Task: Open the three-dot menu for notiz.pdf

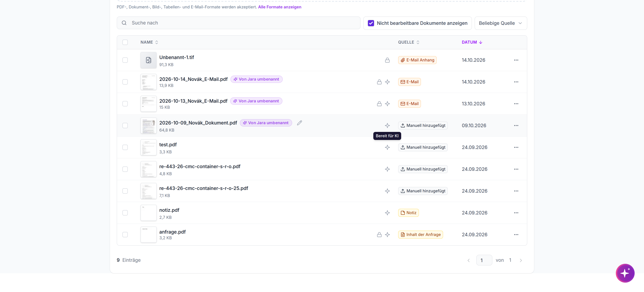Action: pyautogui.click(x=516, y=213)
